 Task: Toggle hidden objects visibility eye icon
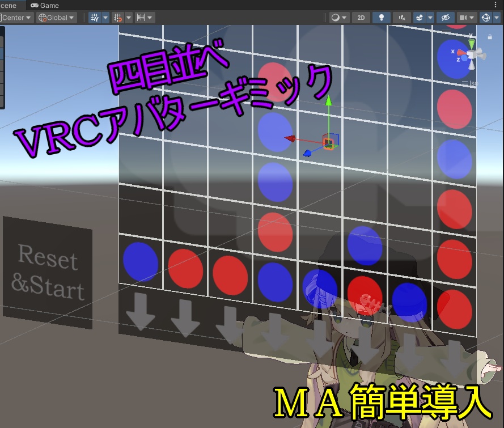(445, 18)
